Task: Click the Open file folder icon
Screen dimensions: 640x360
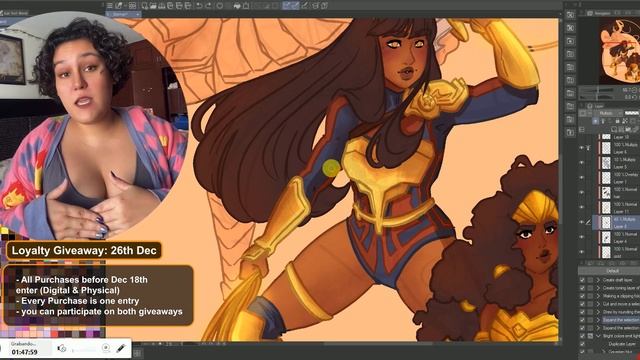Action: point(153,6)
